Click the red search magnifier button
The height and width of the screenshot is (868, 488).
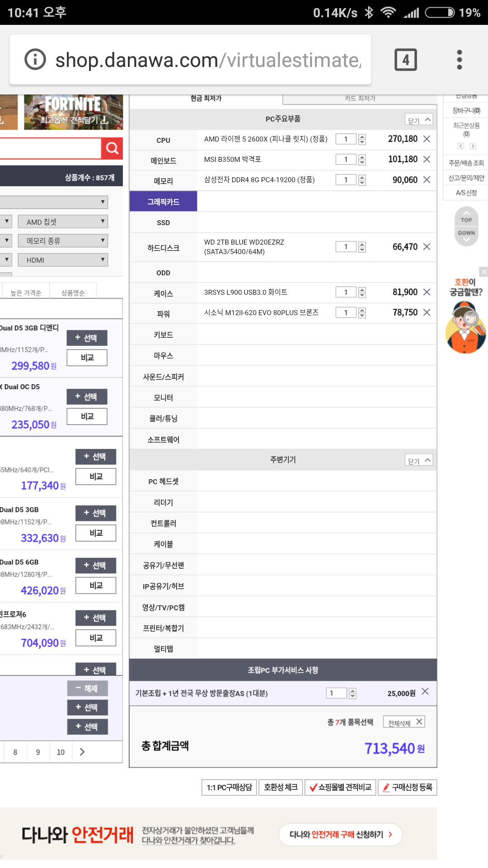[x=112, y=148]
